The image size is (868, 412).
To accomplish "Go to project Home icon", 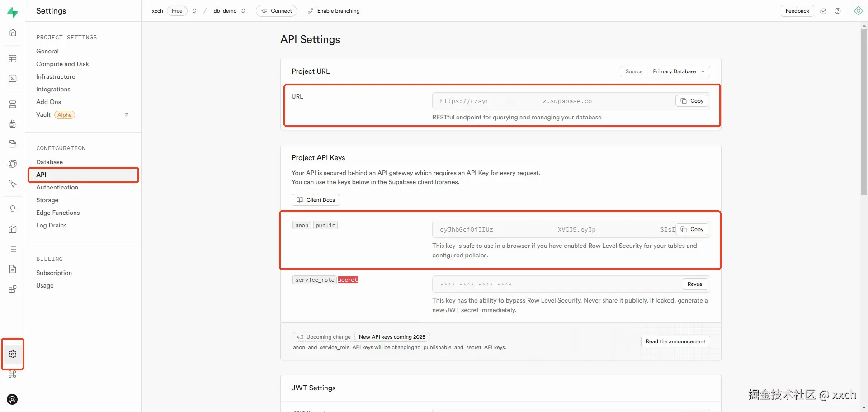I will click(13, 33).
